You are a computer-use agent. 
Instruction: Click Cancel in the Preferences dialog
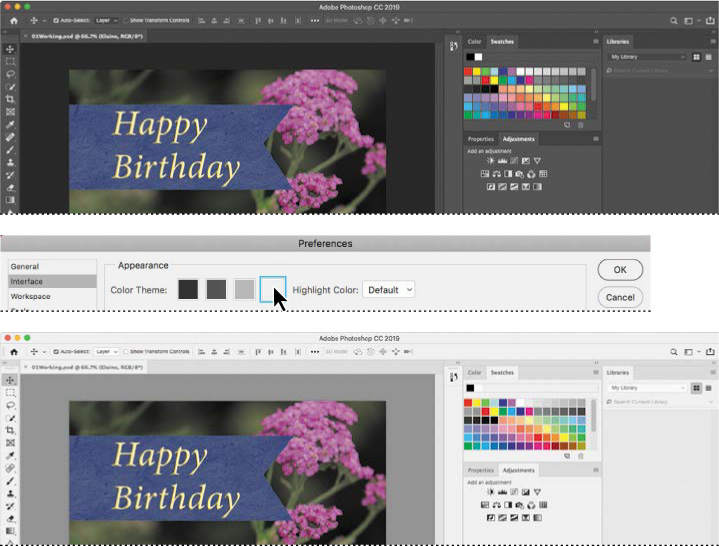(620, 297)
